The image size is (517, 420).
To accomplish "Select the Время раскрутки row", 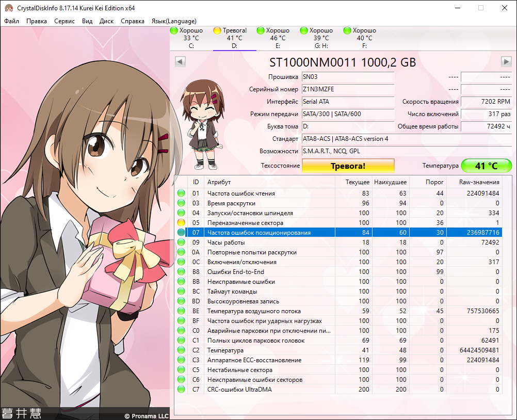I will coord(338,203).
